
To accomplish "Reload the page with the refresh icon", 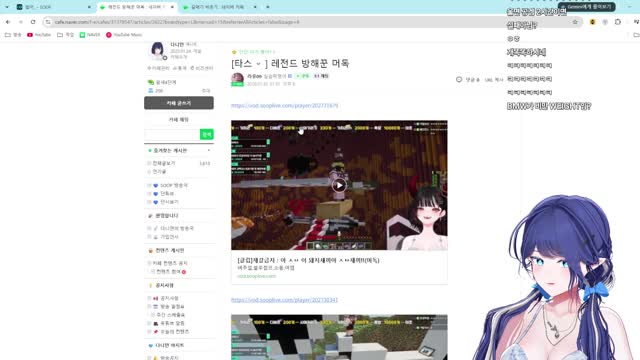I will click(33, 22).
